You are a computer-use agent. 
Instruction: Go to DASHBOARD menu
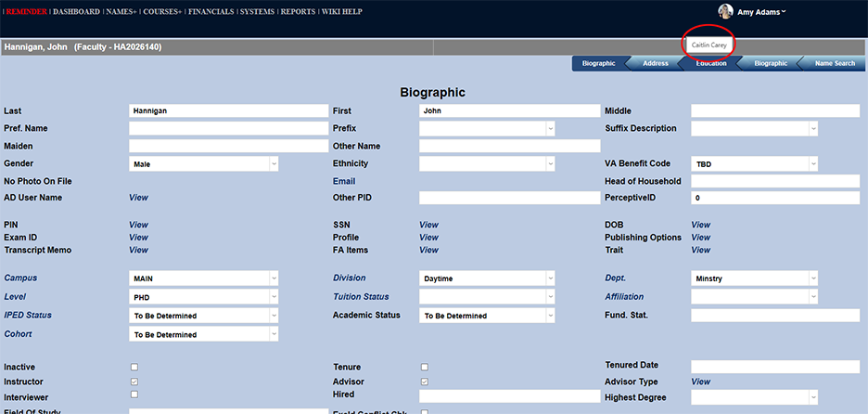(x=76, y=12)
